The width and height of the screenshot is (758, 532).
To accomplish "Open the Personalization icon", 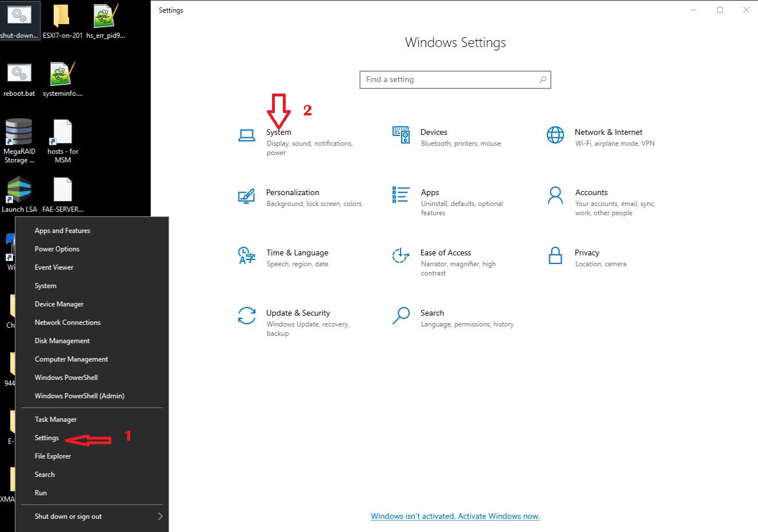I will (247, 196).
